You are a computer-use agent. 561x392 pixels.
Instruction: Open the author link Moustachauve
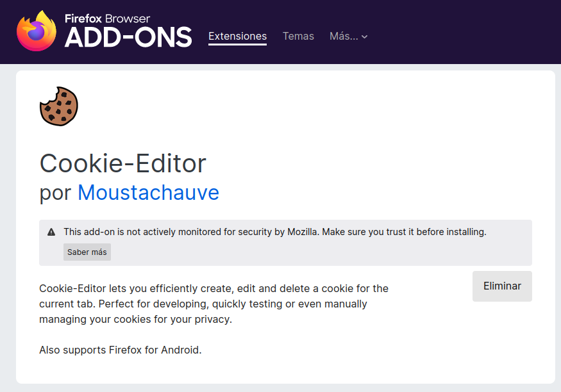pyautogui.click(x=148, y=193)
